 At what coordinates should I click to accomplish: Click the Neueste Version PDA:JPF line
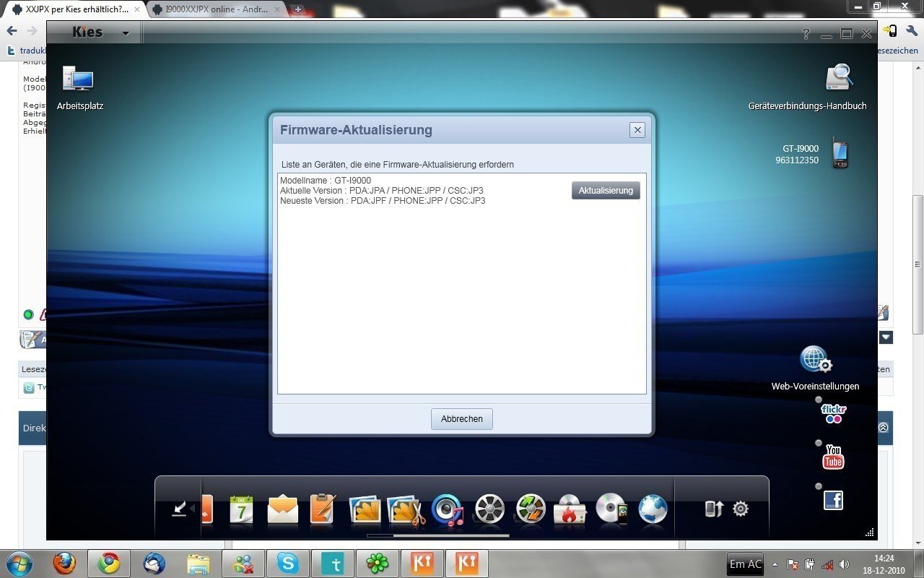(383, 201)
